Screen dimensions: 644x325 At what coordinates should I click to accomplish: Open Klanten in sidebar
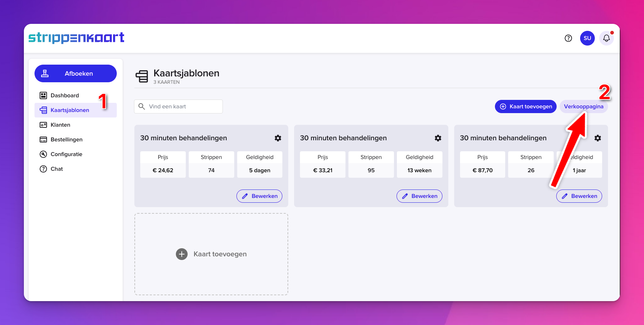60,125
